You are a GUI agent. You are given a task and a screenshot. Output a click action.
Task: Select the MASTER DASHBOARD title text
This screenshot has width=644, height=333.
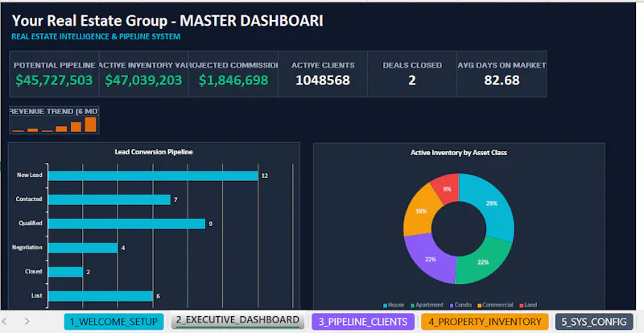[x=251, y=21]
